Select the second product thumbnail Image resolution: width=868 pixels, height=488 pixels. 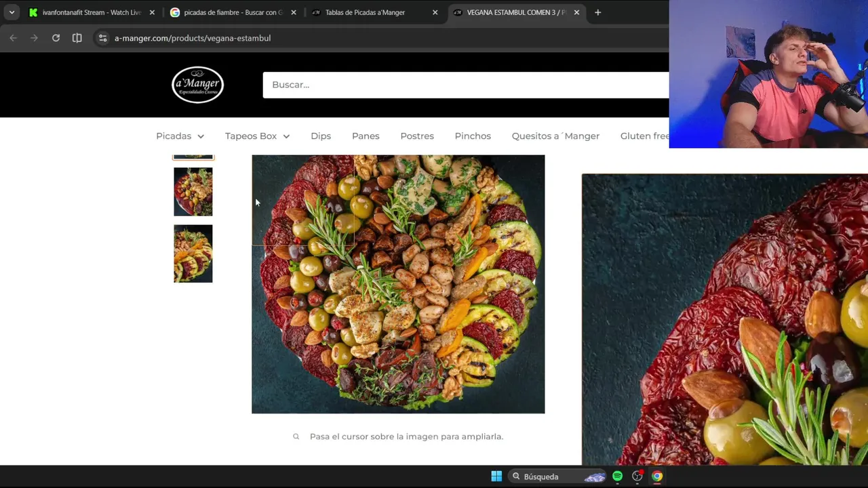click(193, 192)
